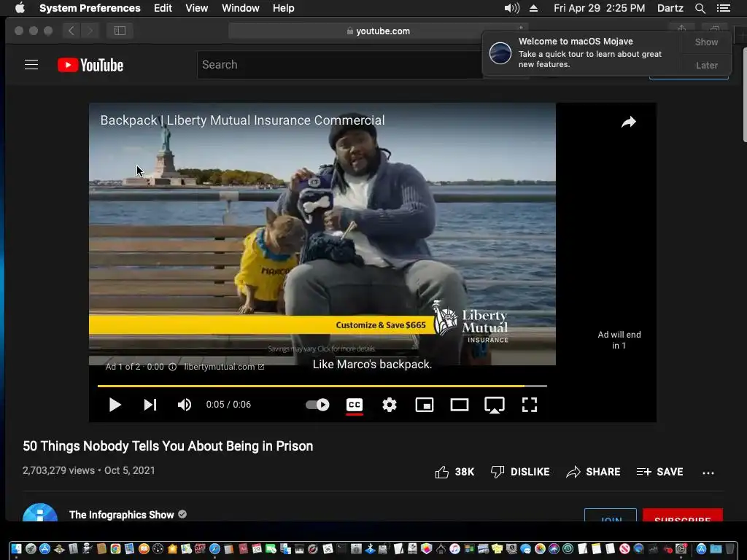747x560 pixels.
Task: Play the video with the play button
Action: pyautogui.click(x=115, y=405)
